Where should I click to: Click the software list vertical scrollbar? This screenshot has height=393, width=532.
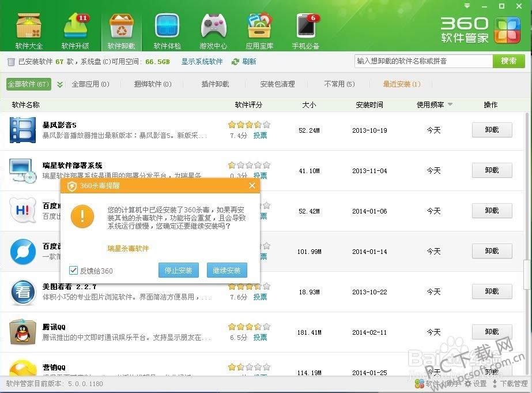[527, 275]
